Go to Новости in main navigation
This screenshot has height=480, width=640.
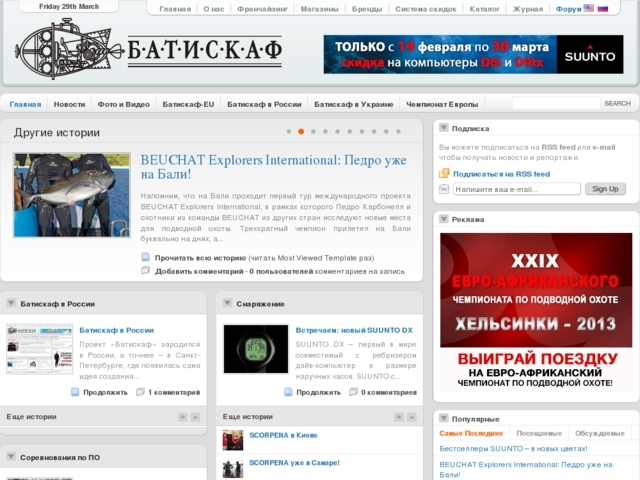point(69,104)
